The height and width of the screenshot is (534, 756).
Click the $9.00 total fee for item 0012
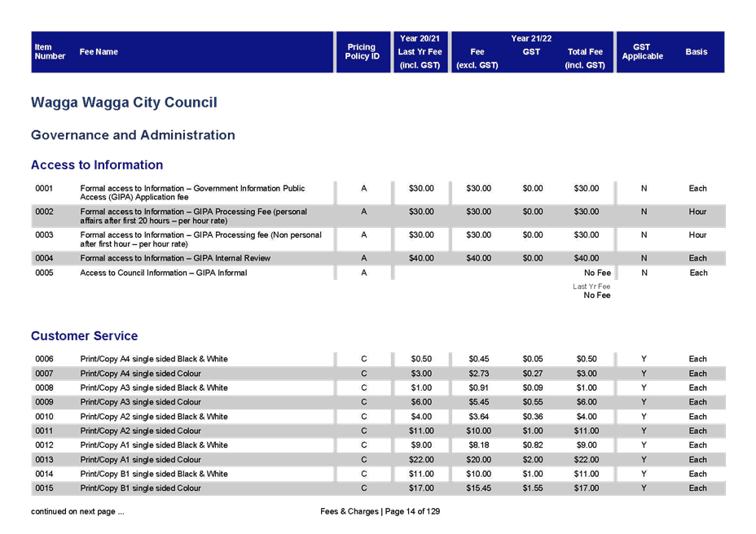click(587, 445)
